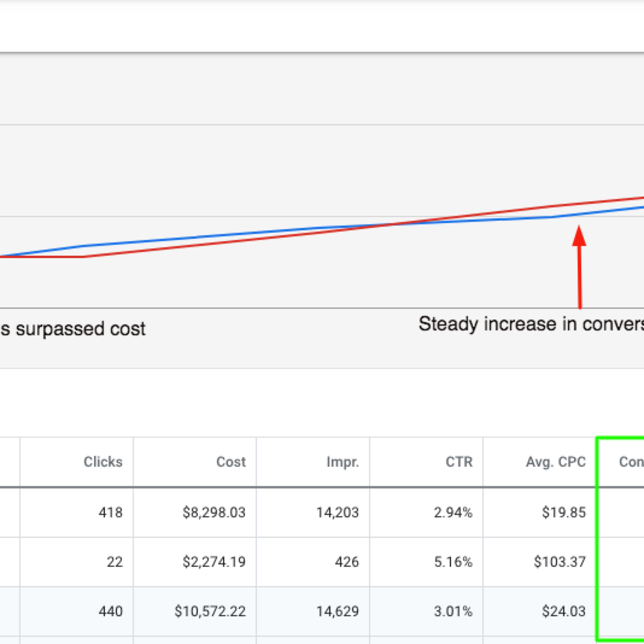Select the 14,629 total impressions cell
This screenshot has height=644, width=644.
click(x=313, y=611)
